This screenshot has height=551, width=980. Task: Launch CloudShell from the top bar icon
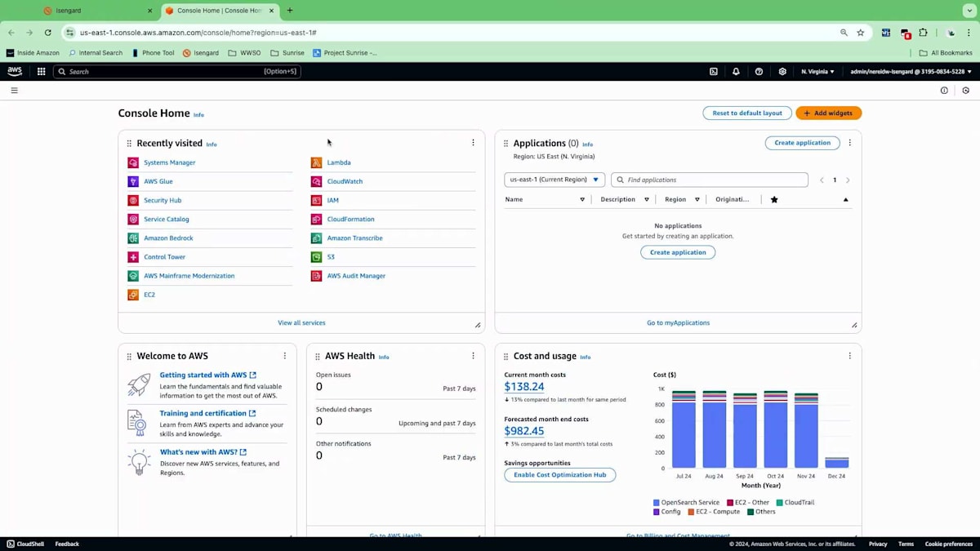click(x=713, y=72)
